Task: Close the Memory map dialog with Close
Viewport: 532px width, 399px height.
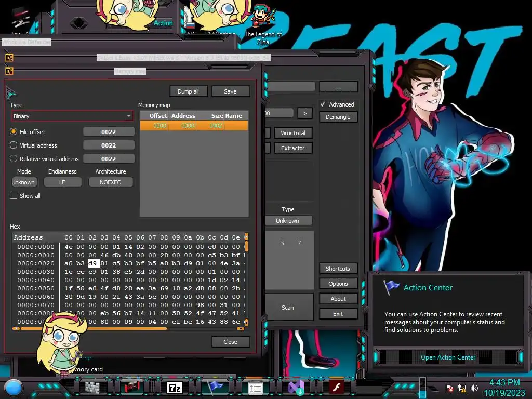Action: click(230, 342)
